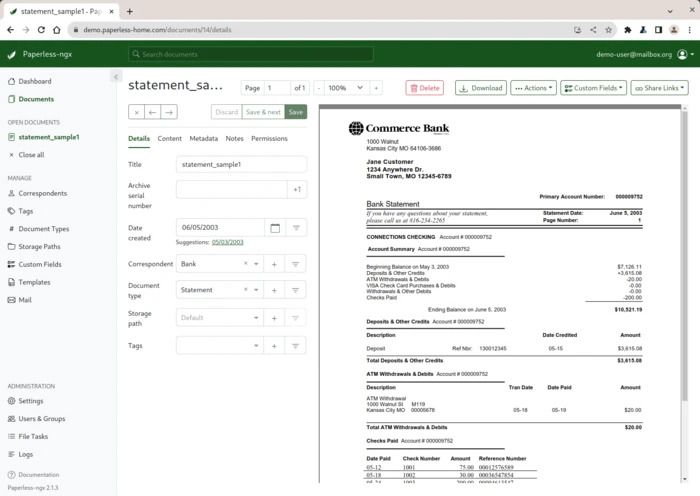Open File Tasks page

(x=28, y=437)
